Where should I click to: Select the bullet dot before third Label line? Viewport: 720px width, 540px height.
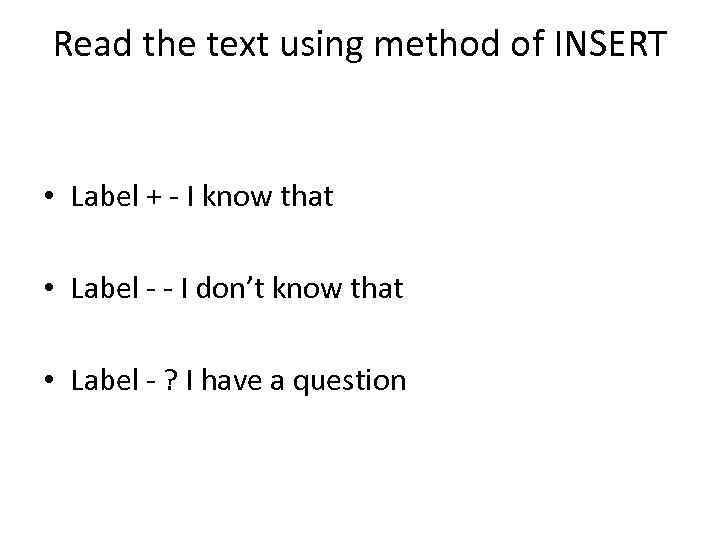point(49,382)
